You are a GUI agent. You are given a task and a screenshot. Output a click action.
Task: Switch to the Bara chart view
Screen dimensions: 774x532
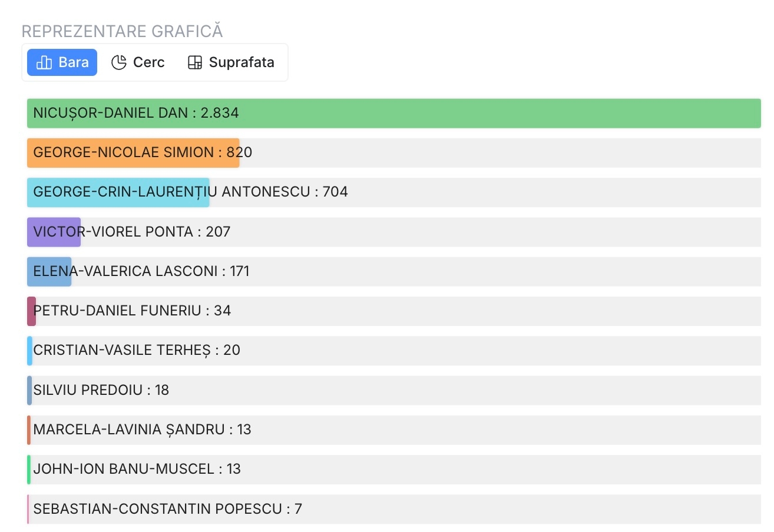[62, 62]
